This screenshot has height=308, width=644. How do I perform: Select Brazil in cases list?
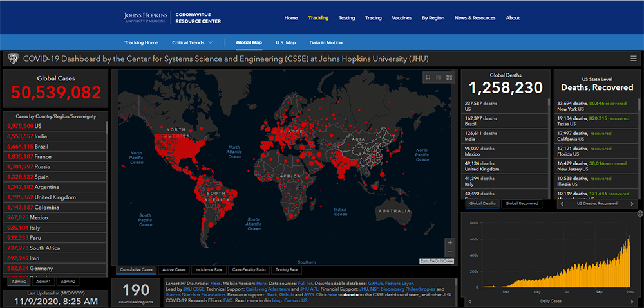(x=55, y=147)
